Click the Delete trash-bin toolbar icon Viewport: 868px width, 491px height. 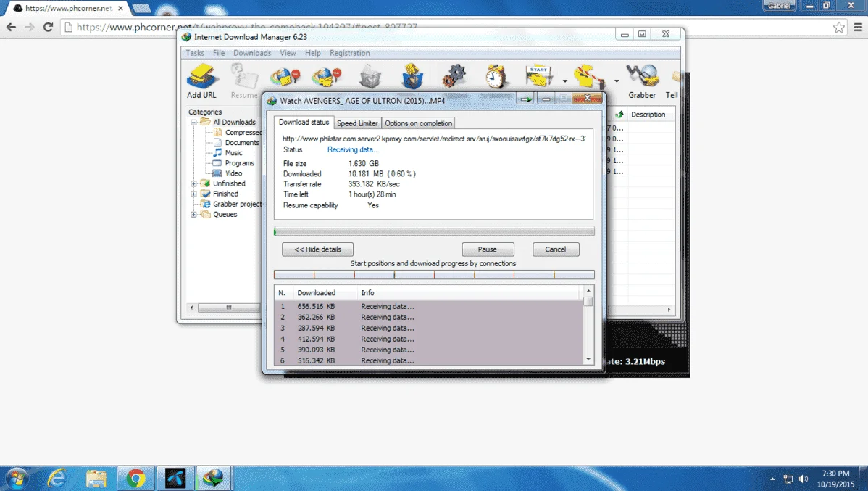click(x=370, y=77)
